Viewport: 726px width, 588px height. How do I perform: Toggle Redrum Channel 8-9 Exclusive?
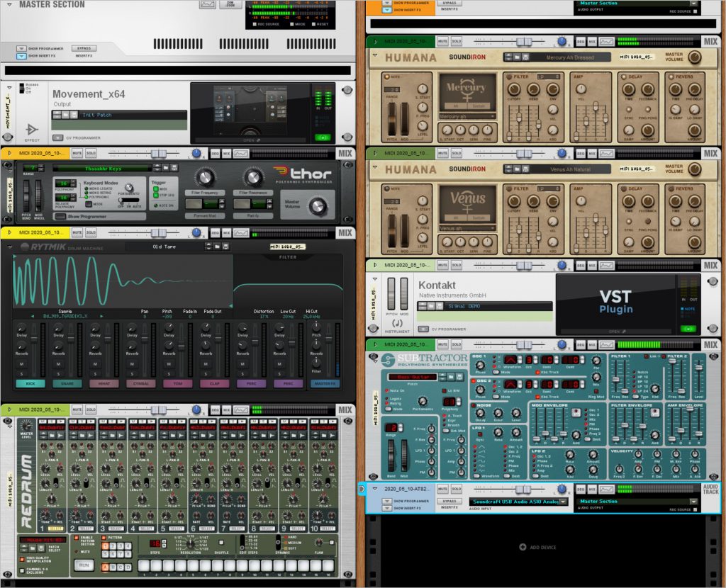pyautogui.click(x=22, y=570)
